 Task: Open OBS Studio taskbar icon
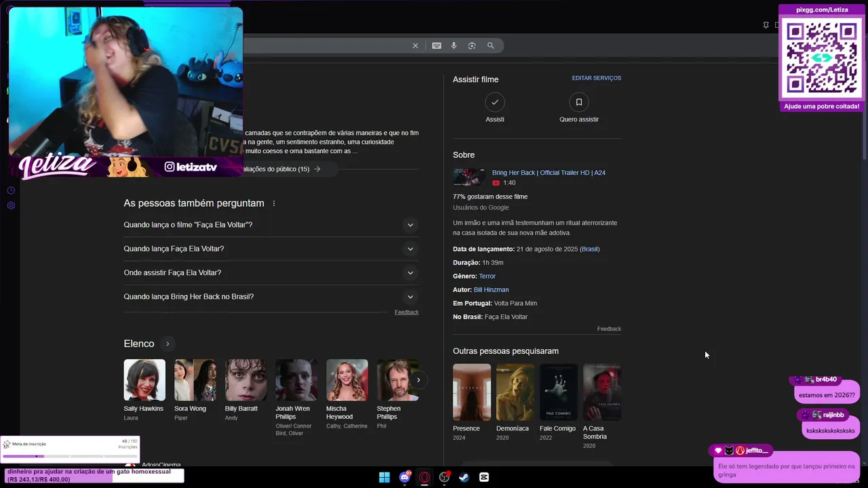[444, 477]
